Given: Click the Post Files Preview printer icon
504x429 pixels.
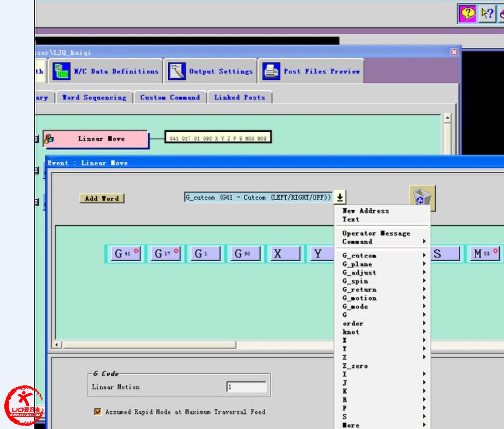Looking at the screenshot, I should click(x=271, y=71).
